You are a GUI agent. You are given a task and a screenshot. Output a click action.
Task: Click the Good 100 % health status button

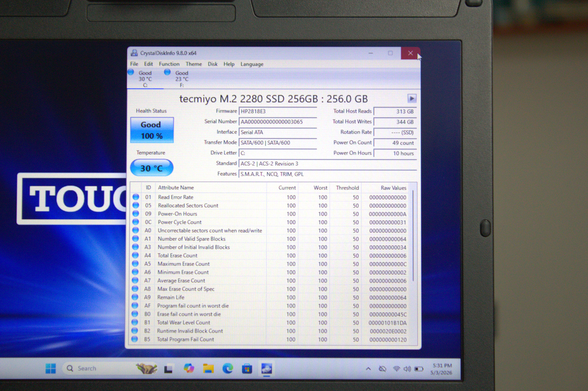pyautogui.click(x=152, y=130)
